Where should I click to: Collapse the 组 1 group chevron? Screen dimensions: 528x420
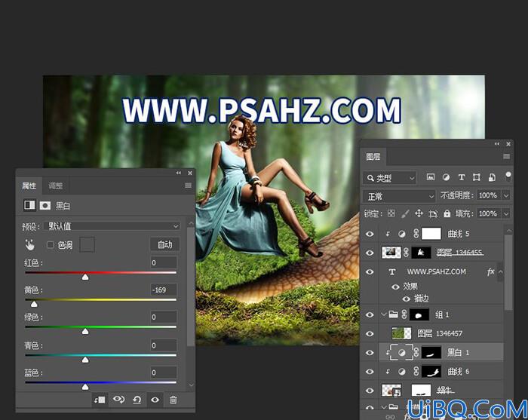[x=384, y=314]
